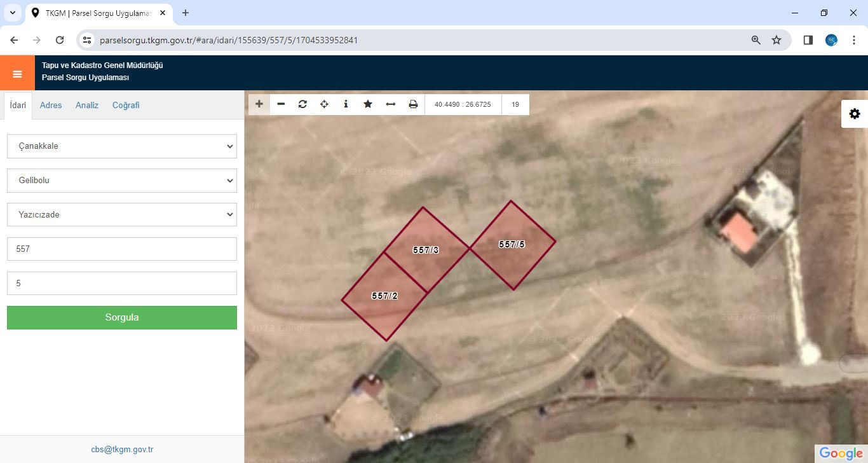Expand the Çanakkale province dropdown

point(122,146)
